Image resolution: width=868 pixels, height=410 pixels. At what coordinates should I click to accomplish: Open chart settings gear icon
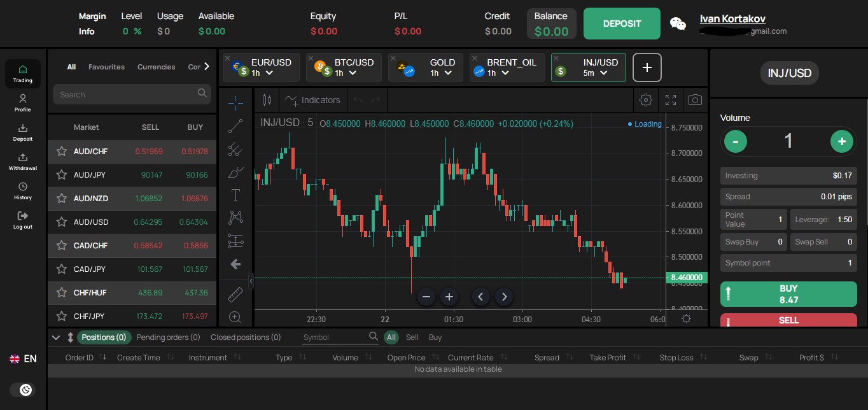pyautogui.click(x=646, y=100)
